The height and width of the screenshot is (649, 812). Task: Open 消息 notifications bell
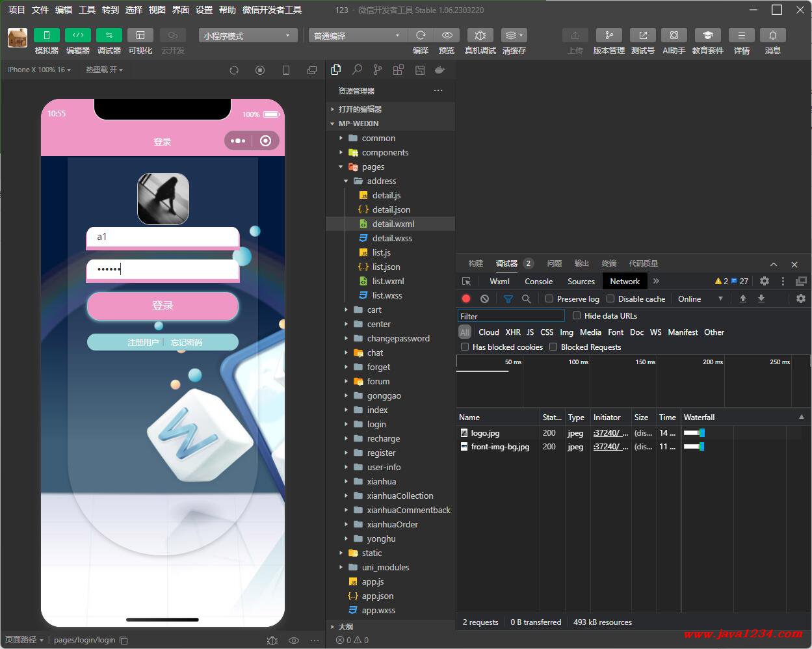[772, 35]
